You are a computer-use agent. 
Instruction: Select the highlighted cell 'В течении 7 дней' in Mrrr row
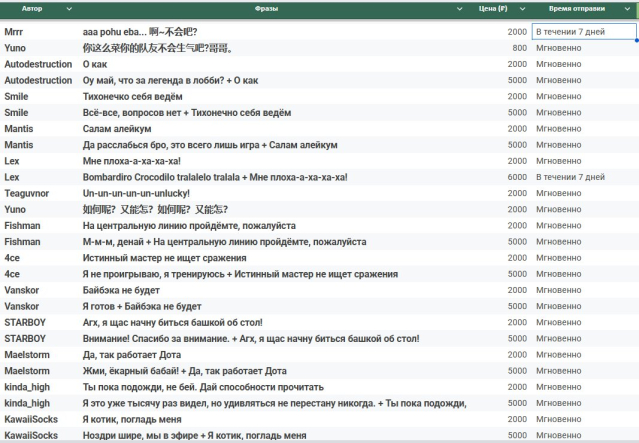click(584, 32)
